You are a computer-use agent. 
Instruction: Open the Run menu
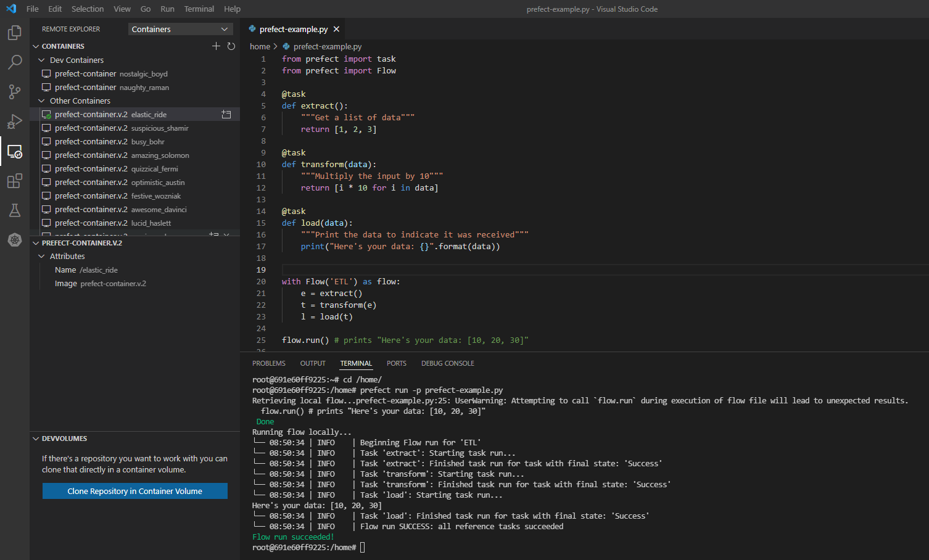(x=167, y=9)
